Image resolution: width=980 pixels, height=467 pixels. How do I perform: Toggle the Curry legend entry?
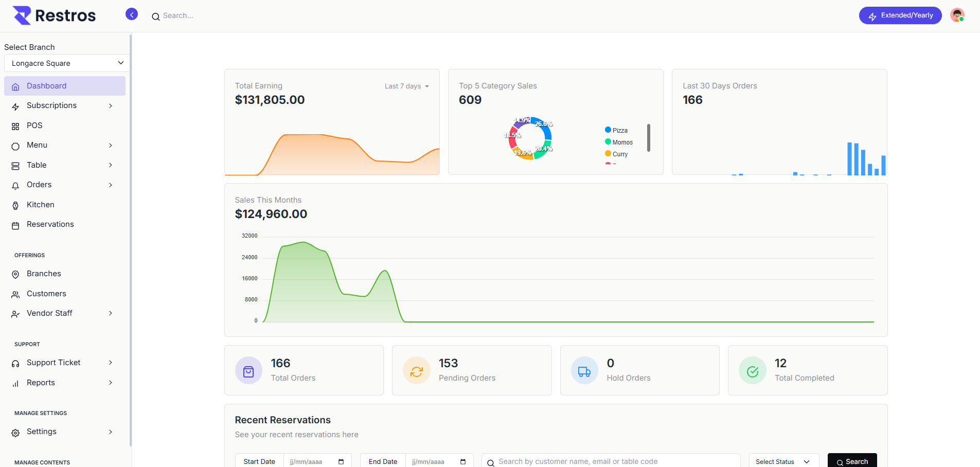point(616,154)
